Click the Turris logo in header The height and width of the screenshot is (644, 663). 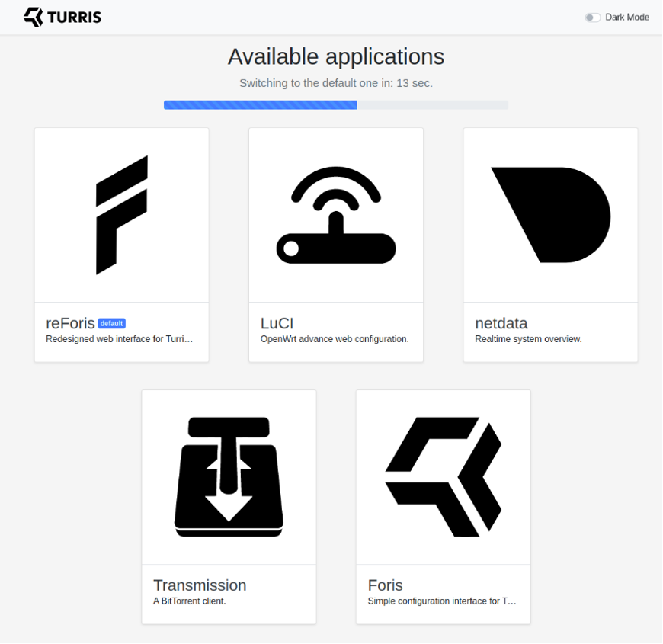pos(62,18)
